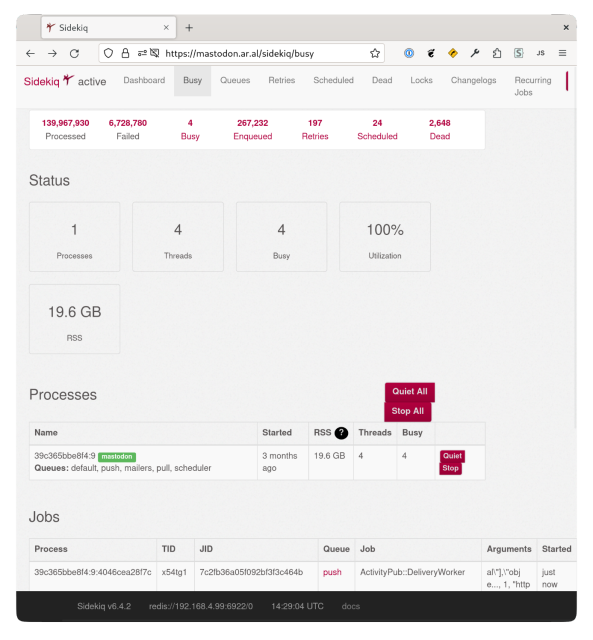This screenshot has height=640, width=593.
Task: Open the Retries tab
Action: click(282, 80)
